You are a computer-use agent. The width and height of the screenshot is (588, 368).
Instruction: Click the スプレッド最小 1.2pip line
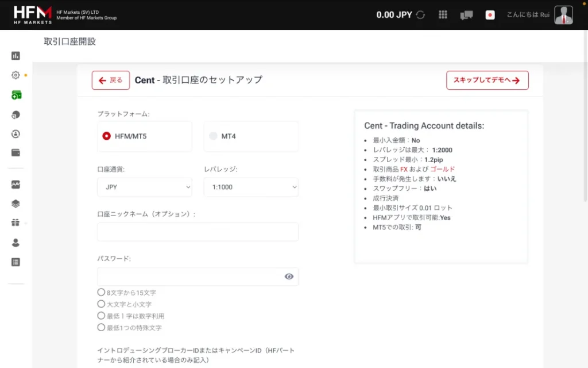408,160
